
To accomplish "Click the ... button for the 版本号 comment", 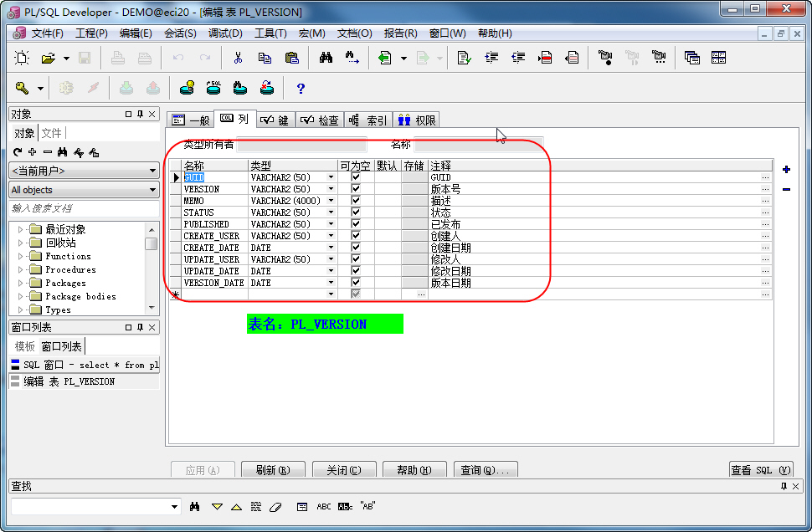I will click(x=765, y=189).
